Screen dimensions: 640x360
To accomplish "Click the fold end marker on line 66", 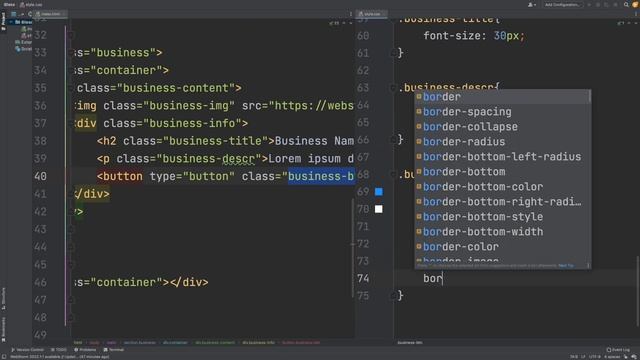I will click(393, 139).
